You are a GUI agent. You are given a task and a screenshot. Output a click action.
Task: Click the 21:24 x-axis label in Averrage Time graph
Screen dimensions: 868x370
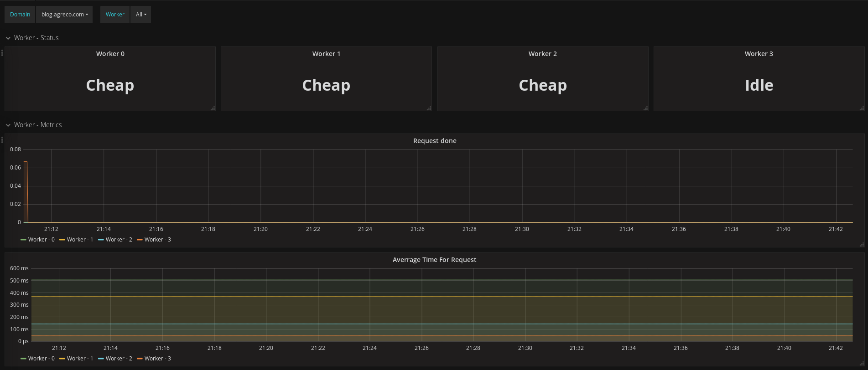369,348
